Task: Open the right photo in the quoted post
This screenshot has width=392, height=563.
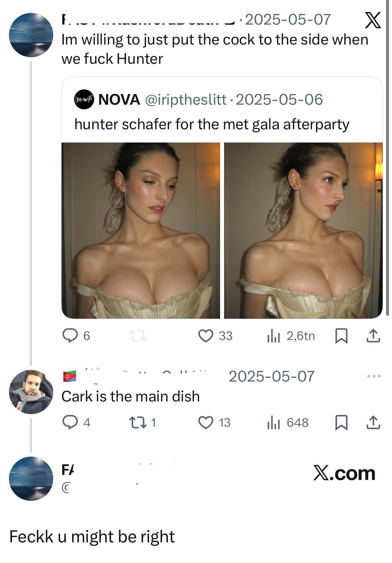Action: tap(303, 230)
